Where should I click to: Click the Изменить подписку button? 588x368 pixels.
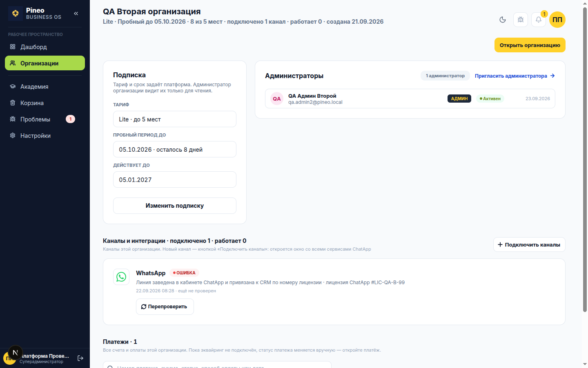(x=175, y=206)
